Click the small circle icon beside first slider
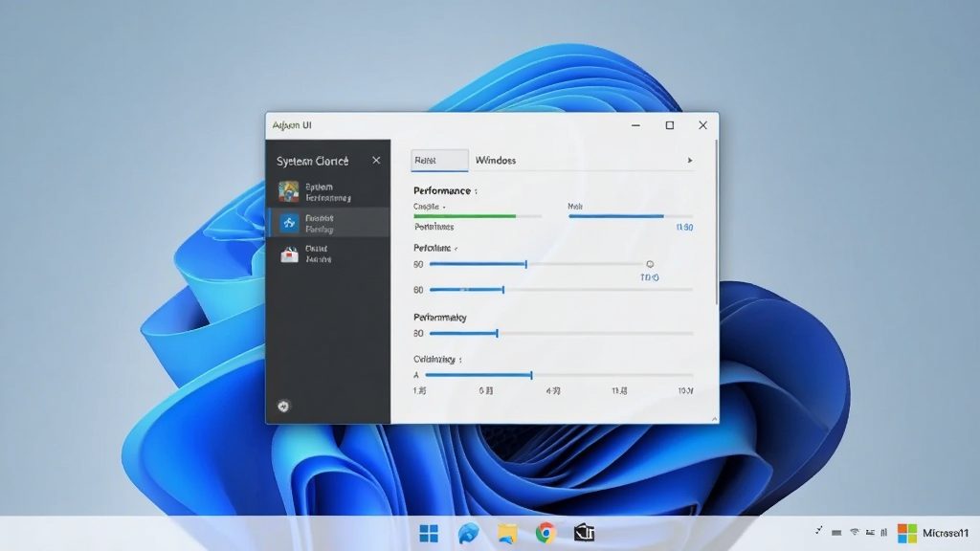 [650, 264]
